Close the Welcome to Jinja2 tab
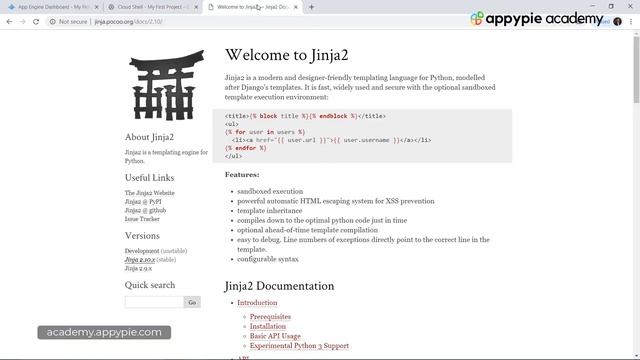This screenshot has height=360, width=640. click(296, 7)
